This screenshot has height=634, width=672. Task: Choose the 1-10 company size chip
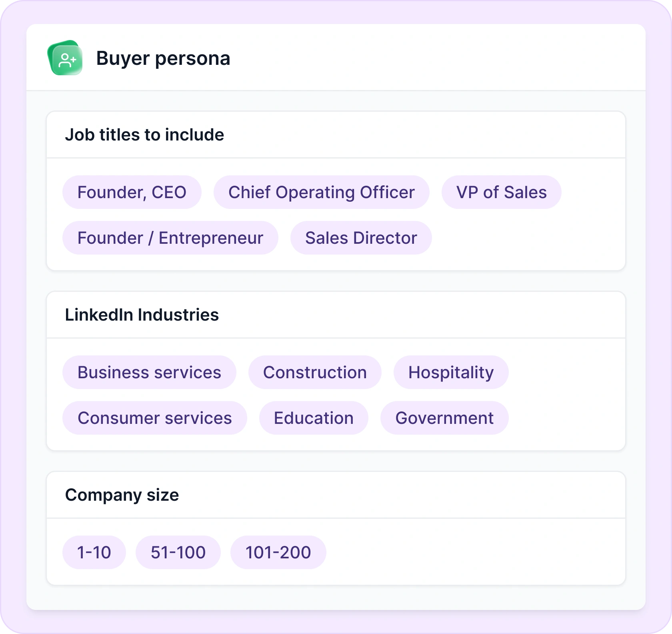pyautogui.click(x=94, y=552)
